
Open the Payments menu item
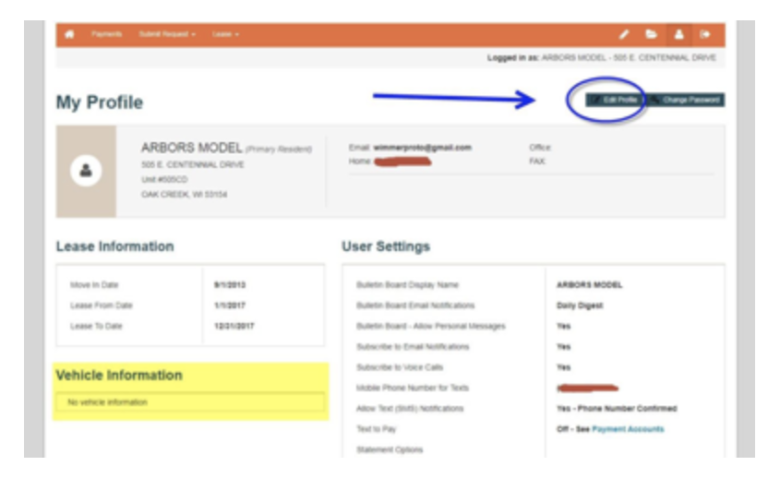pyautogui.click(x=107, y=34)
